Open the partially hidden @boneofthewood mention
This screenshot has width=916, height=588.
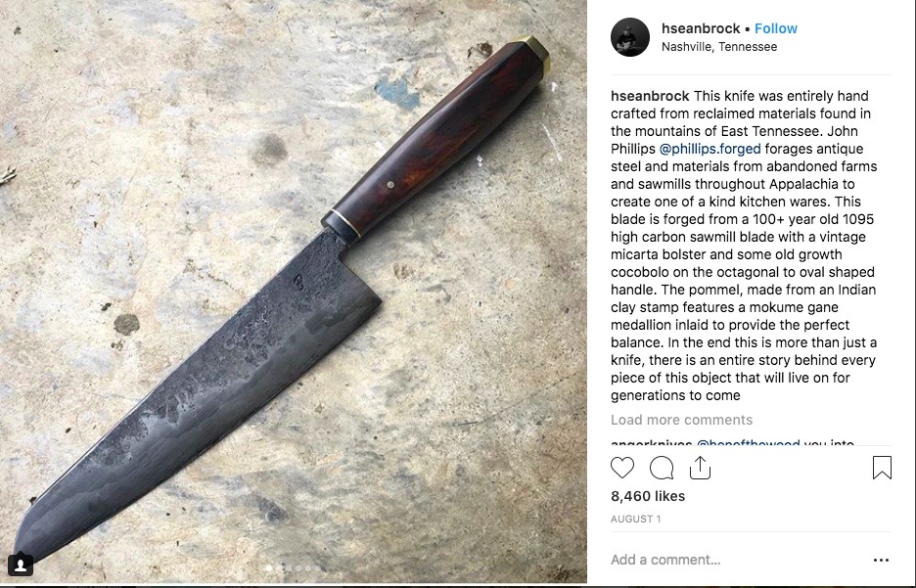[749, 443]
